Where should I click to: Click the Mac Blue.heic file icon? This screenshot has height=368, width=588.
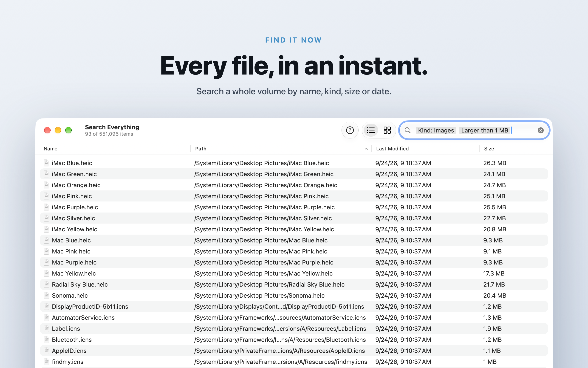pyautogui.click(x=46, y=240)
